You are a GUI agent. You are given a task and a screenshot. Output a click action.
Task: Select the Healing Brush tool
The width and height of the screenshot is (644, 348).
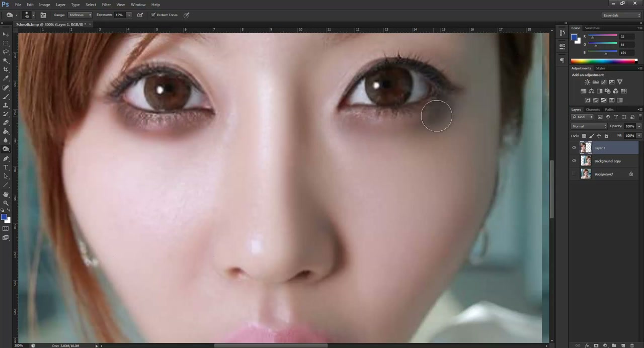[6, 88]
